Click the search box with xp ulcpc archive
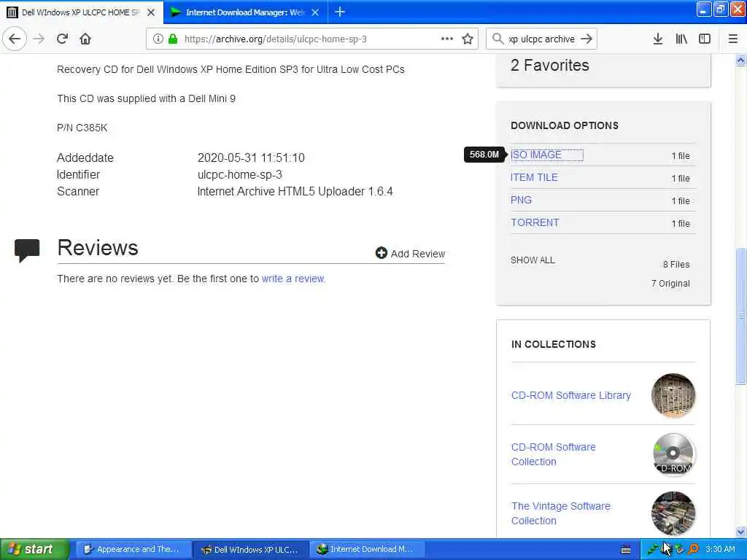747x560 pixels. coord(541,39)
